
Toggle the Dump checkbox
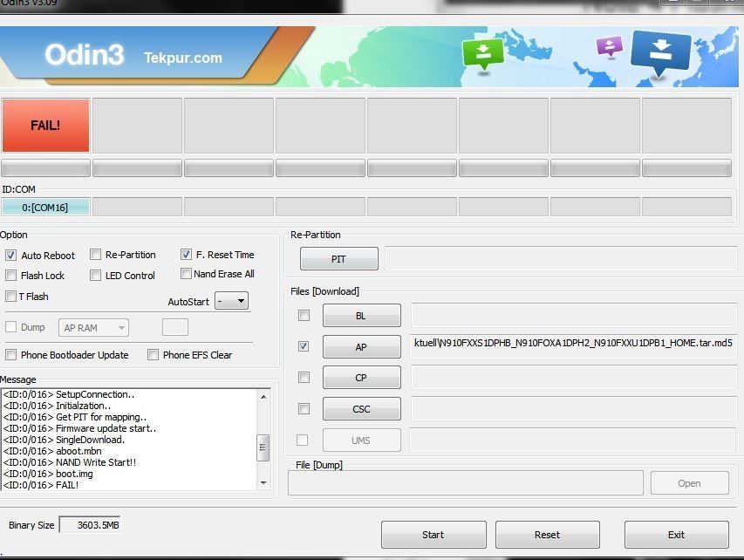tap(11, 327)
